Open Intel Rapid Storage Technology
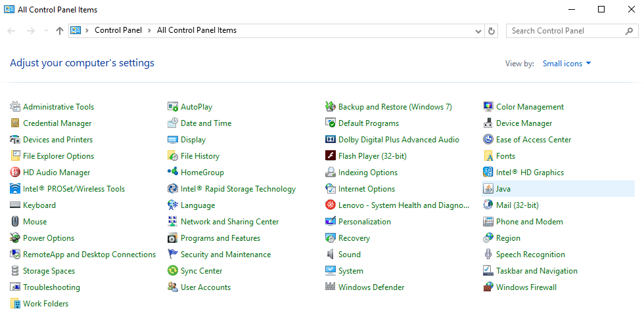 tap(238, 189)
